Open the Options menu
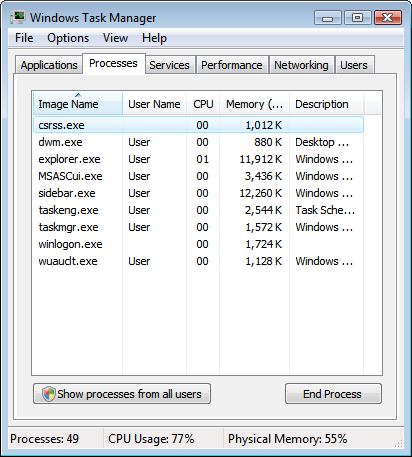 pyautogui.click(x=68, y=38)
